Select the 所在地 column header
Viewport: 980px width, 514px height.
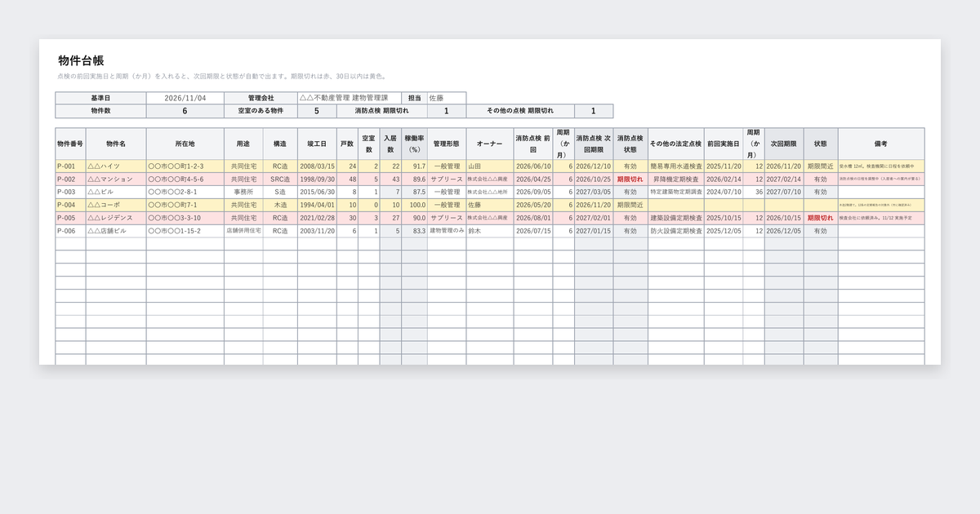point(185,144)
